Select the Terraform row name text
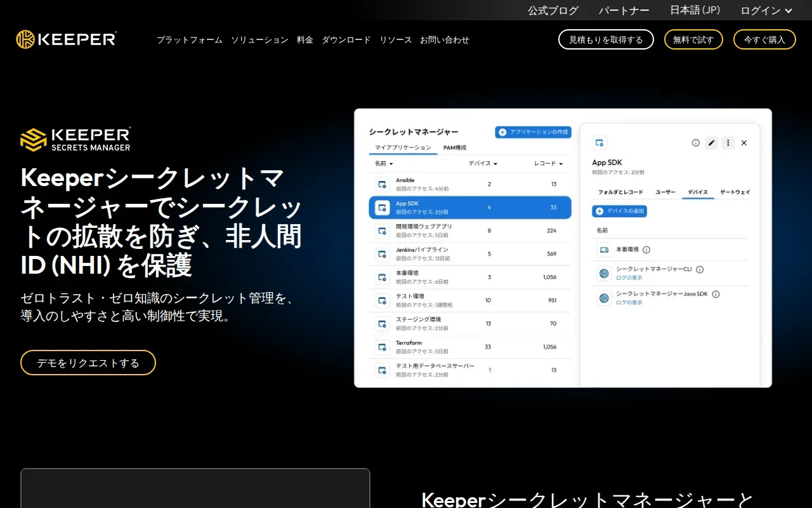 [x=409, y=343]
